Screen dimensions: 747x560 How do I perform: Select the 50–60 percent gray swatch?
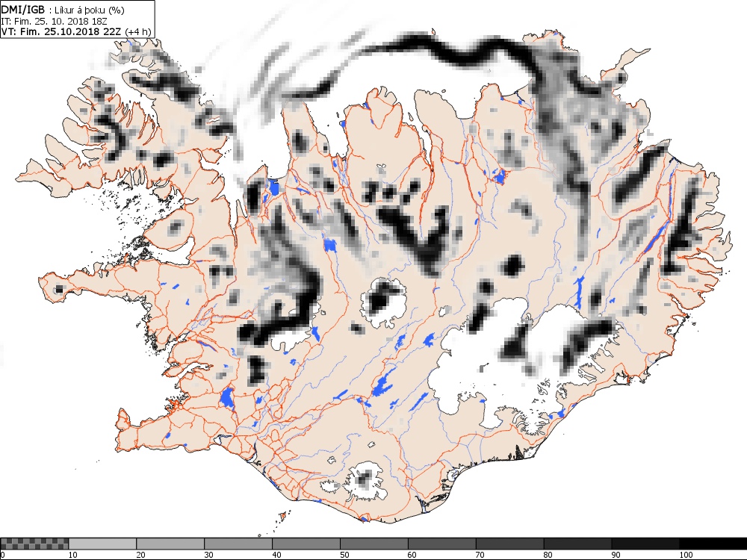(374, 544)
